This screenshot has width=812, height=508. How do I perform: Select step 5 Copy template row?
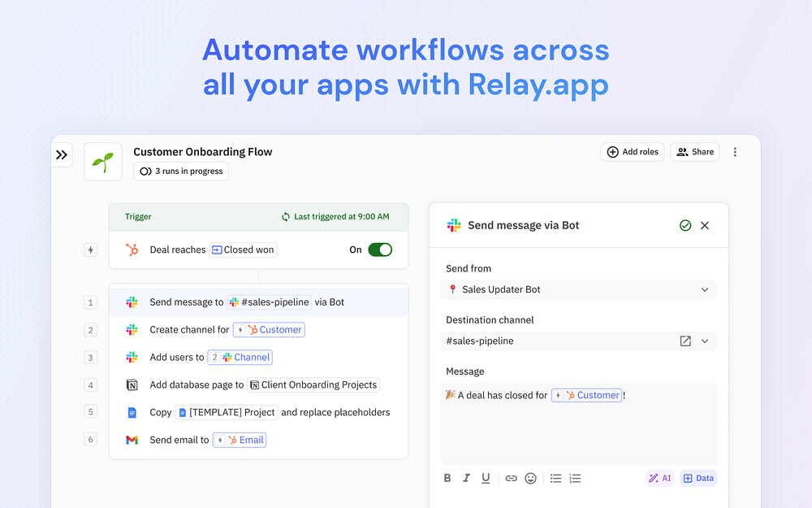(258, 413)
